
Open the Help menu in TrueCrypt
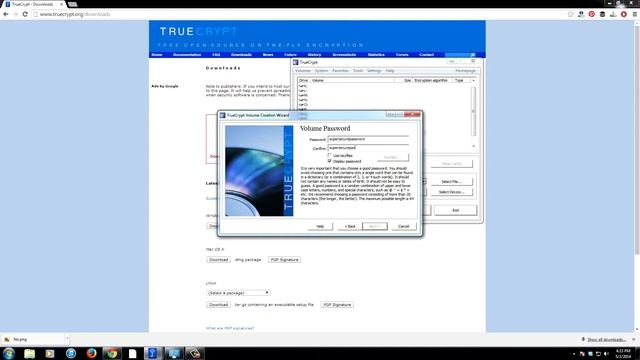point(390,71)
